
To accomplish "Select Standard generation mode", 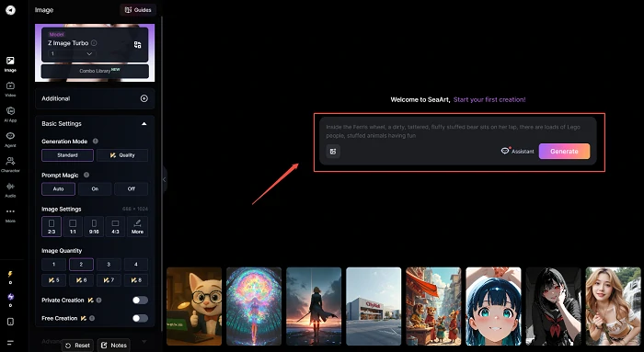I will (67, 155).
